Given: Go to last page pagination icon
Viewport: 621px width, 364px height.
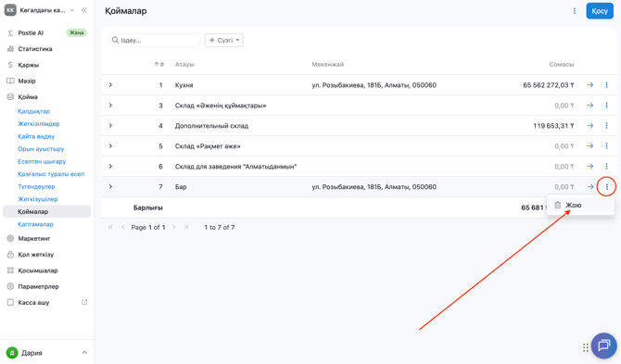Looking at the screenshot, I should (186, 227).
